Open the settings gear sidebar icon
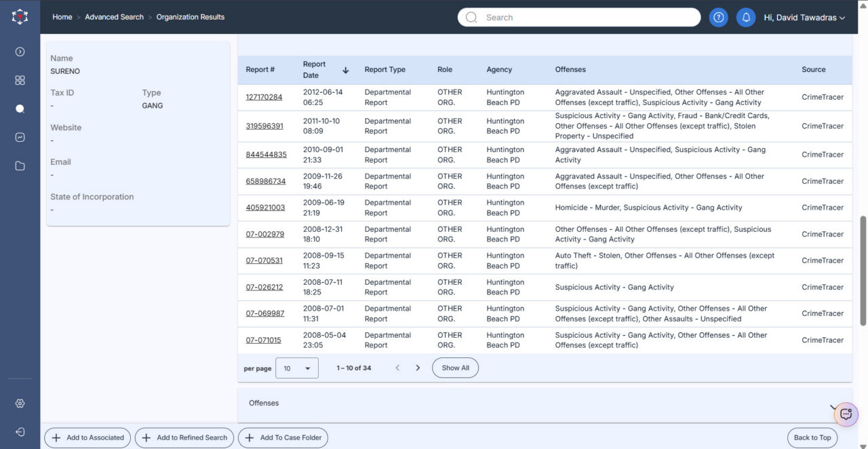 click(x=20, y=404)
